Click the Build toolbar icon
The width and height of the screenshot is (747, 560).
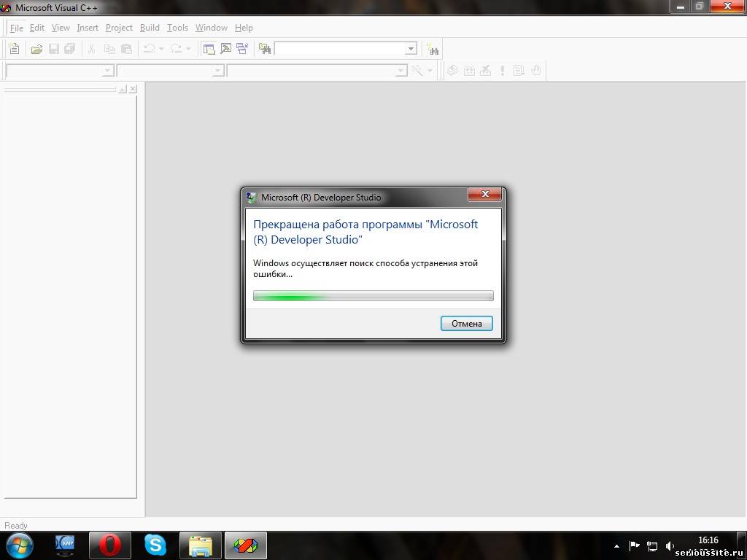(469, 71)
